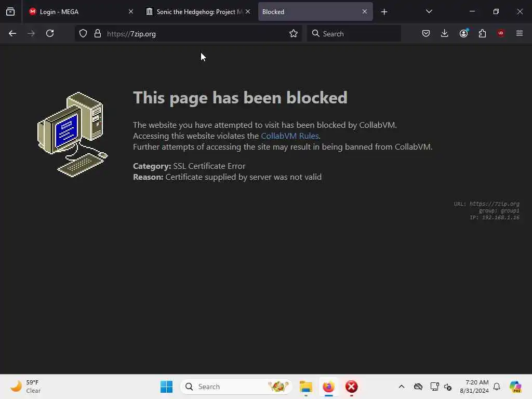This screenshot has width=532, height=399.
Task: Open the Firefox View recent browsing icon
Action: pyautogui.click(x=10, y=11)
